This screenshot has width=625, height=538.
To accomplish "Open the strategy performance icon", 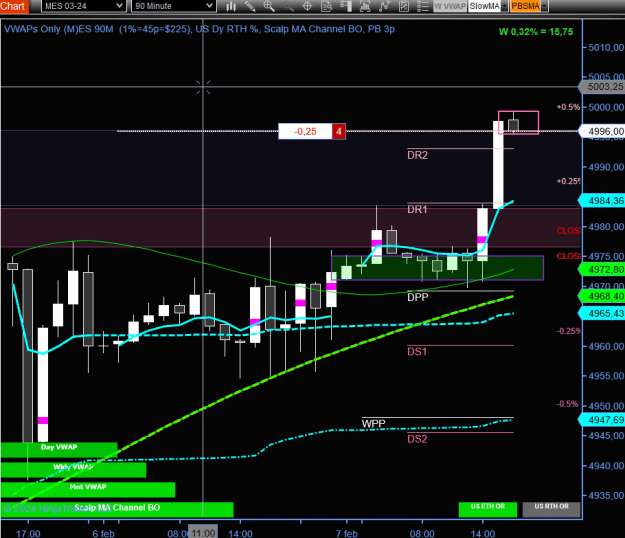I will pos(403,6).
